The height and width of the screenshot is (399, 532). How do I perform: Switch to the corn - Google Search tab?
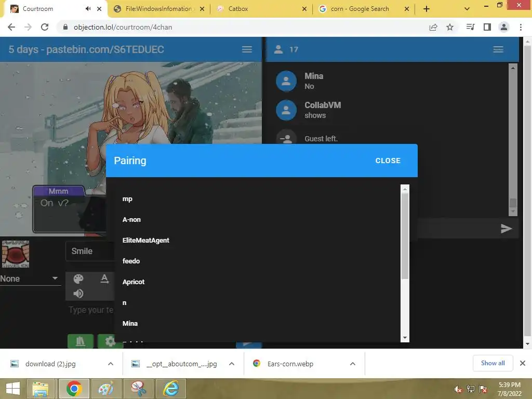click(360, 9)
